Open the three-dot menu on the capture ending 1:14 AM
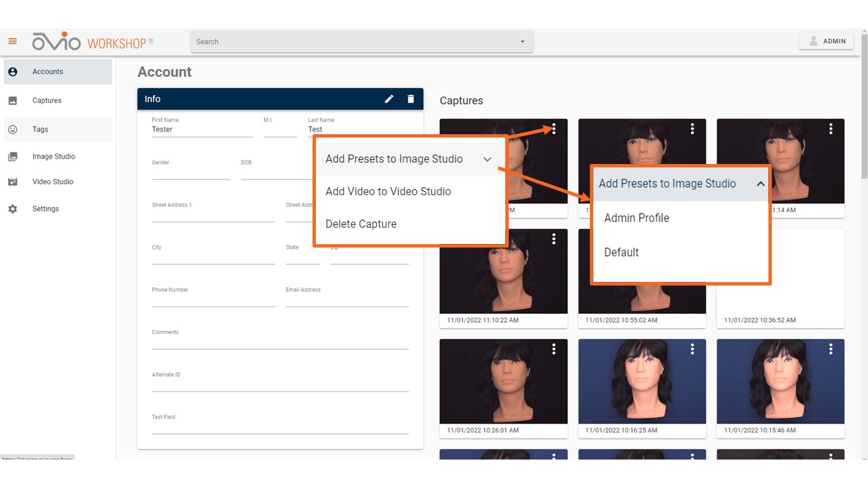Screen dimensions: 868x488 (831, 129)
